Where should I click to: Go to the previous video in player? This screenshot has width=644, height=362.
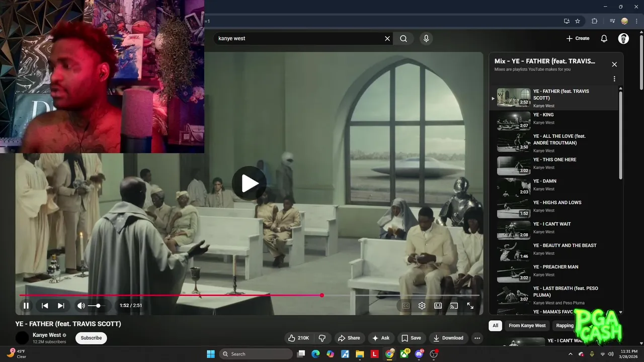pyautogui.click(x=45, y=306)
